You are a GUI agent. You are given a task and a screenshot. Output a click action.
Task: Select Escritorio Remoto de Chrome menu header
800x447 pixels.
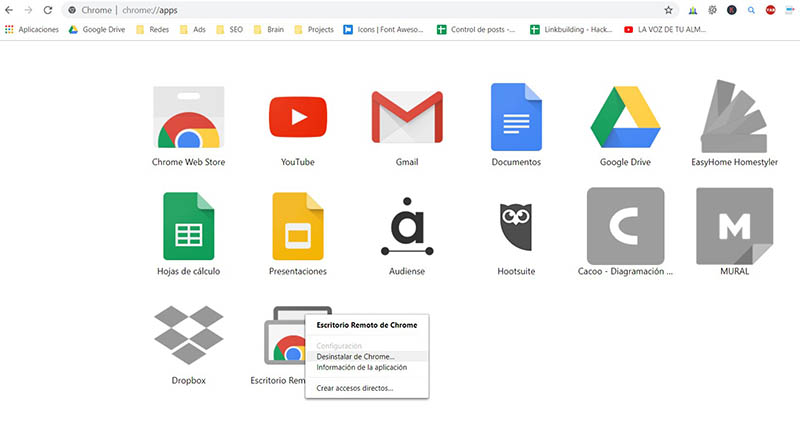tap(367, 325)
